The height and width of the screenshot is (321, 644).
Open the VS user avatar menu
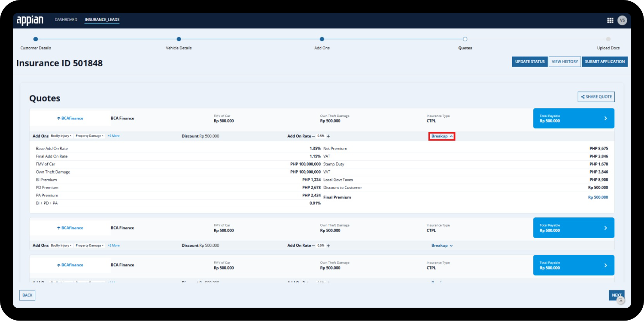pyautogui.click(x=622, y=20)
